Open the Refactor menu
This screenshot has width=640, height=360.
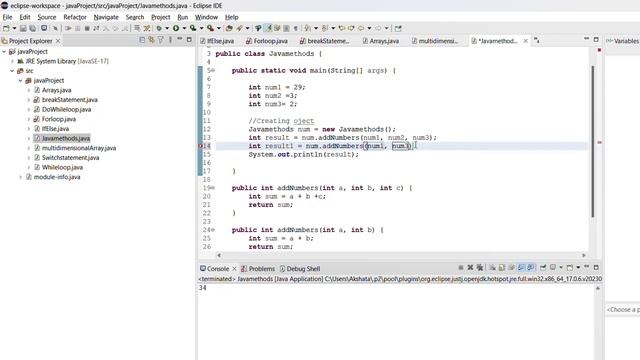click(75, 17)
